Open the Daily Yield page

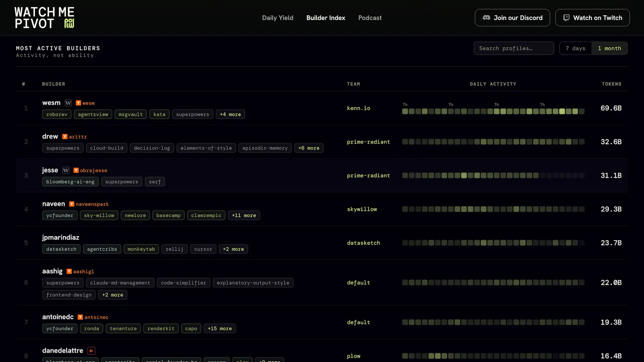[278, 18]
